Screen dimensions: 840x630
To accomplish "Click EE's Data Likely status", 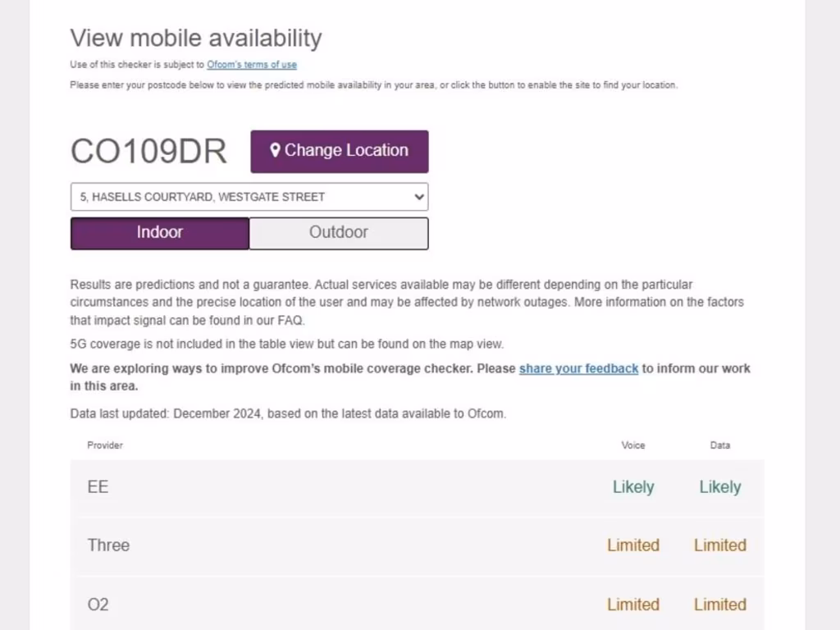I will (720, 487).
